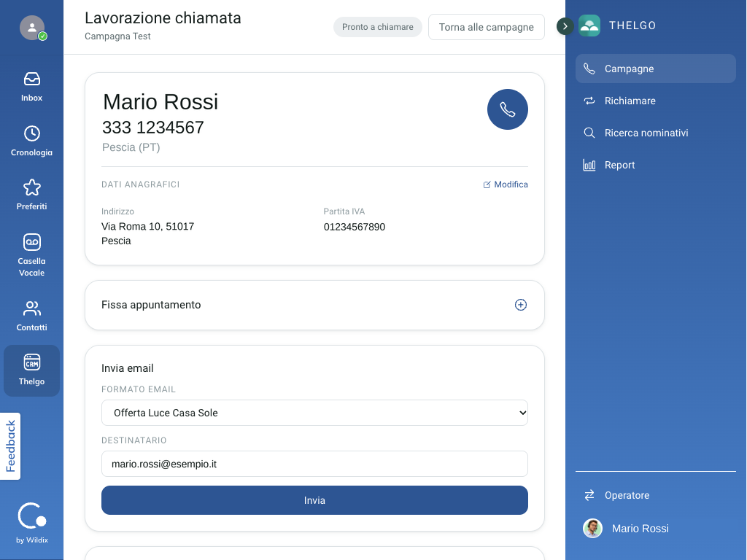Open Casella Vocale voicemail

(31, 255)
